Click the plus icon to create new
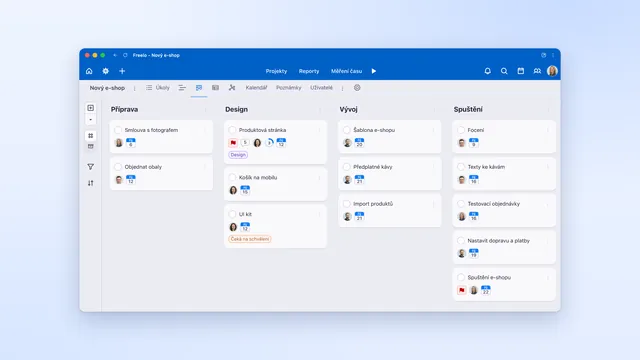The image size is (640, 360). point(122,71)
